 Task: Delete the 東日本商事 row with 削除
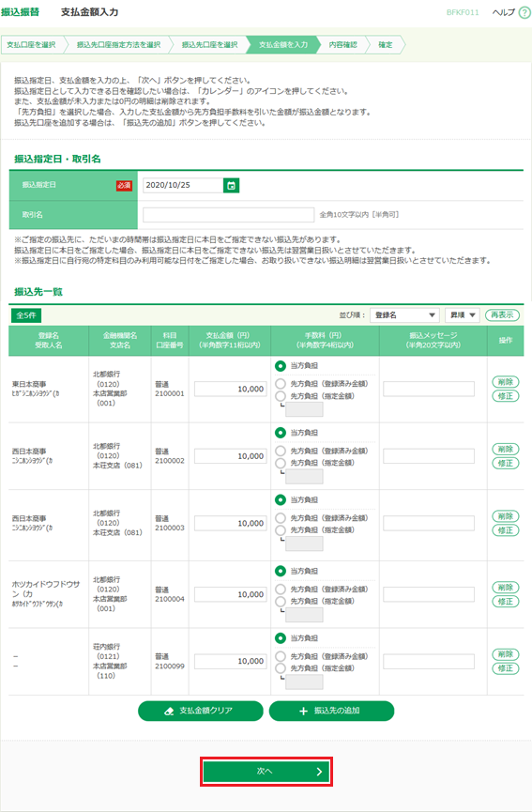(505, 382)
